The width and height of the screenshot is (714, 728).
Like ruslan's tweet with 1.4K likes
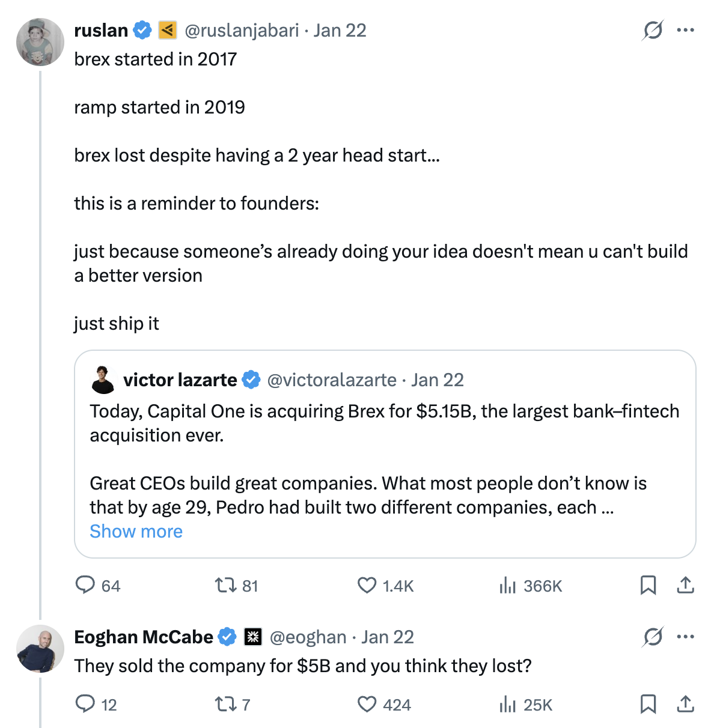[x=367, y=585]
